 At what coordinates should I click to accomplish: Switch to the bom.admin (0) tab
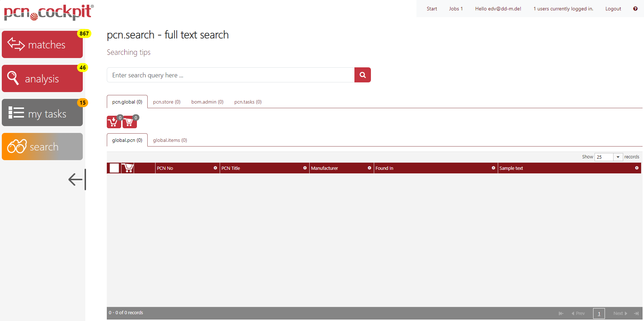(x=207, y=102)
